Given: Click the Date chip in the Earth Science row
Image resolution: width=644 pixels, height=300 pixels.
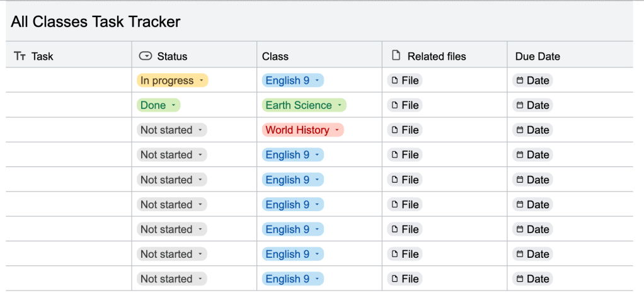Looking at the screenshot, I should tap(532, 105).
